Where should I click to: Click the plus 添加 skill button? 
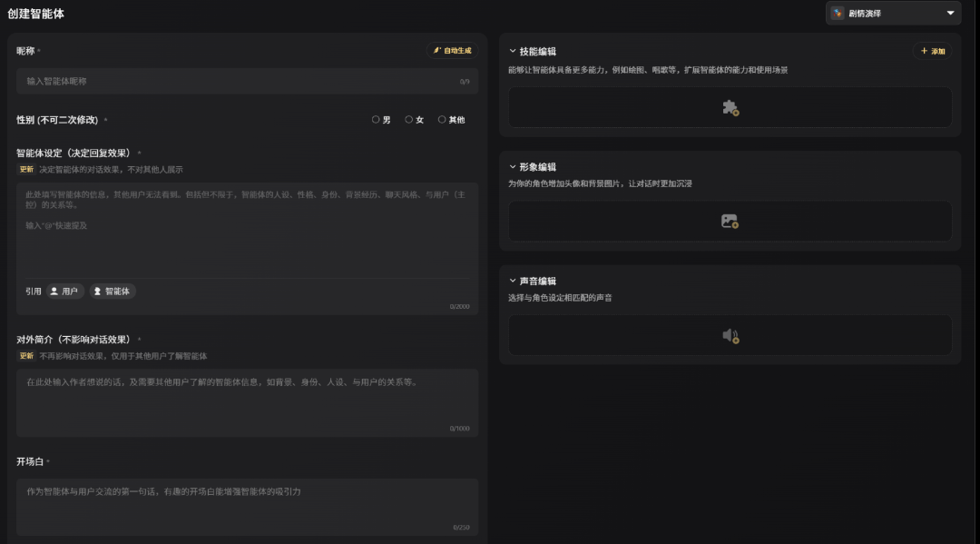click(x=932, y=52)
